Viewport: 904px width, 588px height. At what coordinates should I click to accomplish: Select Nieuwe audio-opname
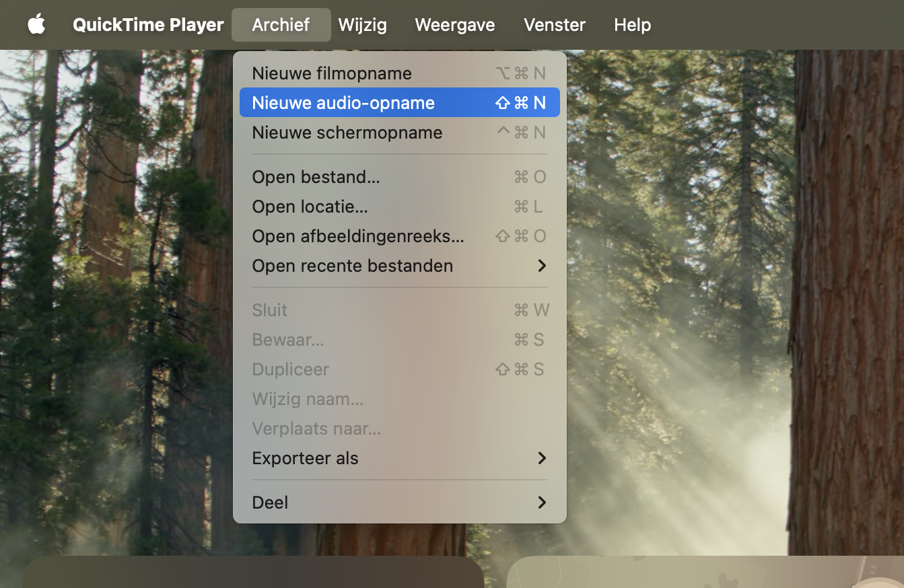[x=400, y=103]
